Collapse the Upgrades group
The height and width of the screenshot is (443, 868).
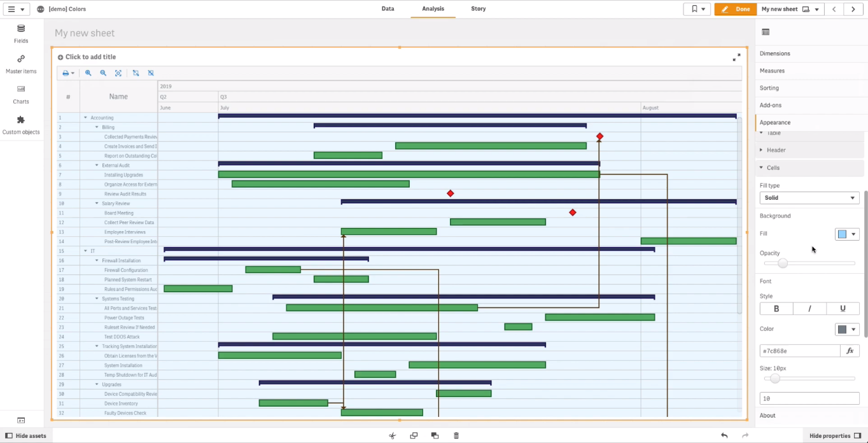[x=97, y=384]
